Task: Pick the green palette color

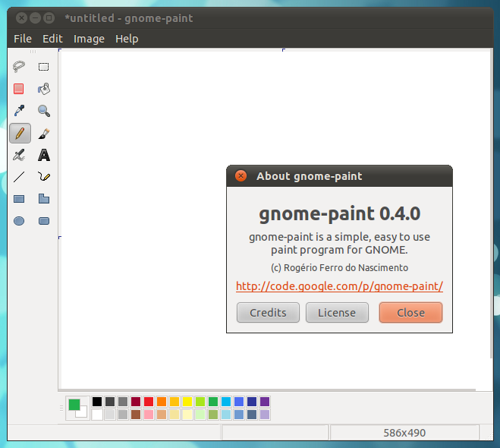Action: (213, 402)
